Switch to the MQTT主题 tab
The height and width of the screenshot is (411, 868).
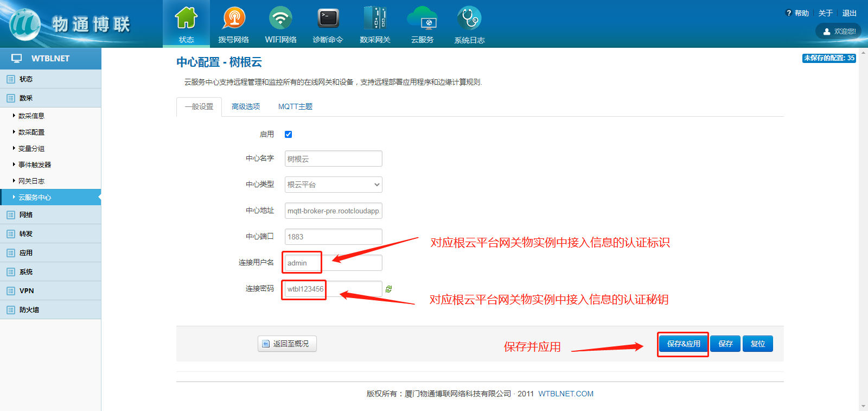click(x=295, y=107)
